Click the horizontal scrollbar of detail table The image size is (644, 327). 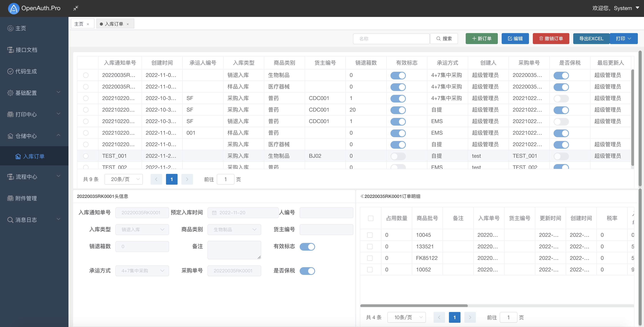[414, 306]
